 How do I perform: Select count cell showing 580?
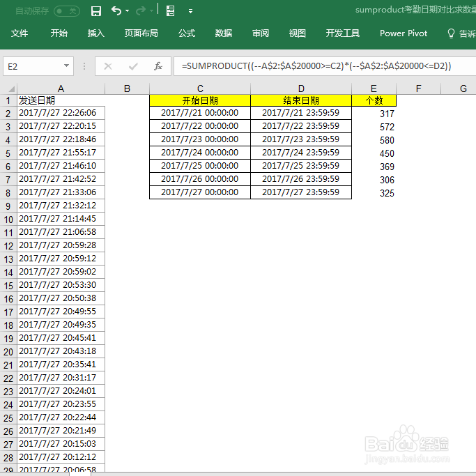pos(374,140)
